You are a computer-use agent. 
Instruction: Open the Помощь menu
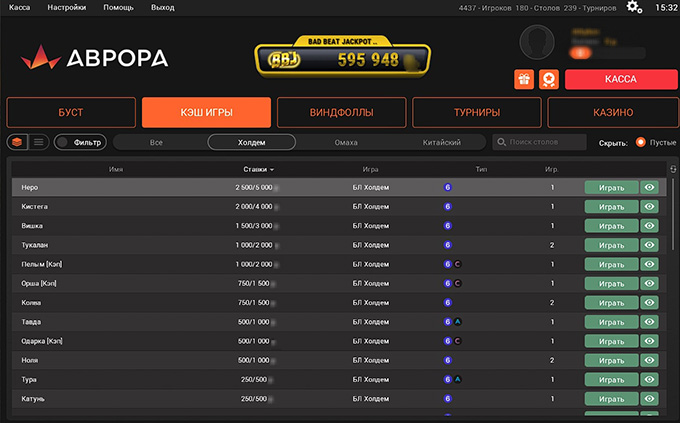point(118,7)
